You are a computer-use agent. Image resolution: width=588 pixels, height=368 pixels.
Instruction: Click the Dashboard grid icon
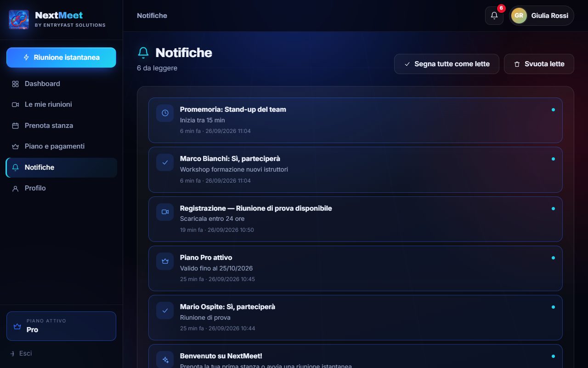(15, 84)
